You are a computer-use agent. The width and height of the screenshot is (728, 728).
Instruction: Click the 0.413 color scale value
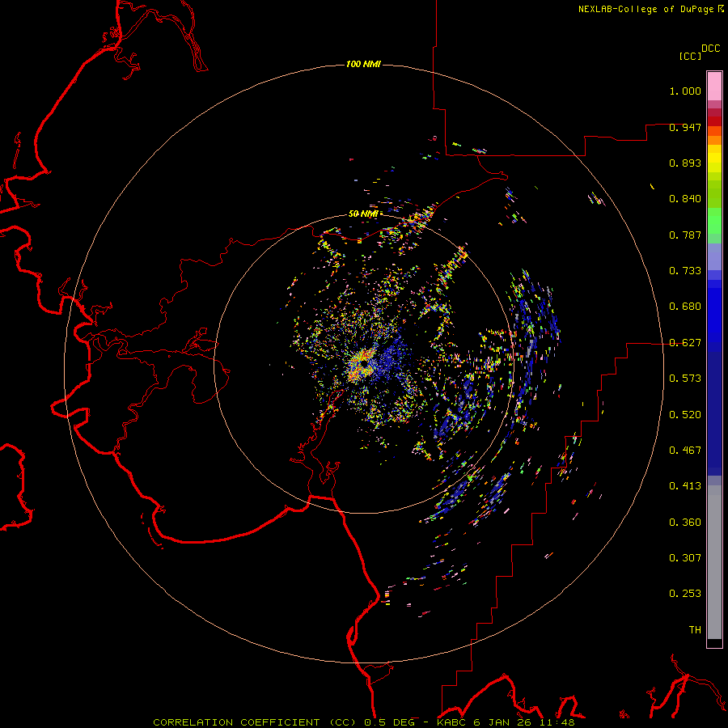[x=685, y=486]
